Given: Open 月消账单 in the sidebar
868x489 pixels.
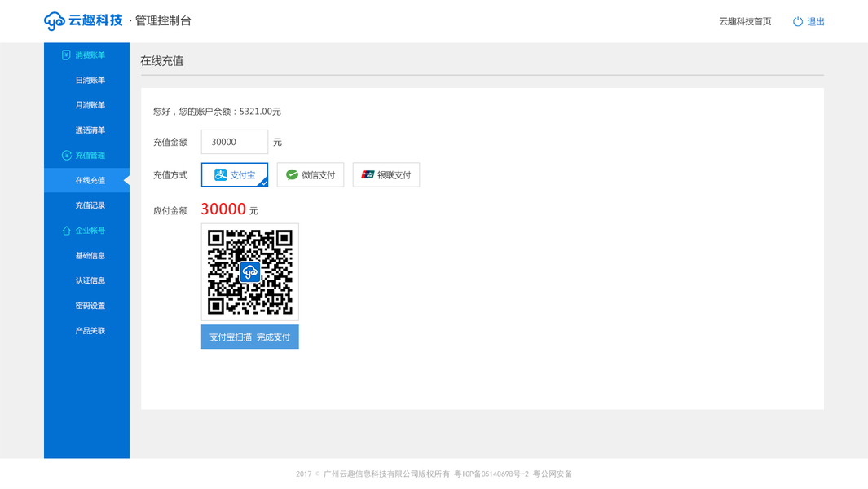Looking at the screenshot, I should (x=90, y=105).
